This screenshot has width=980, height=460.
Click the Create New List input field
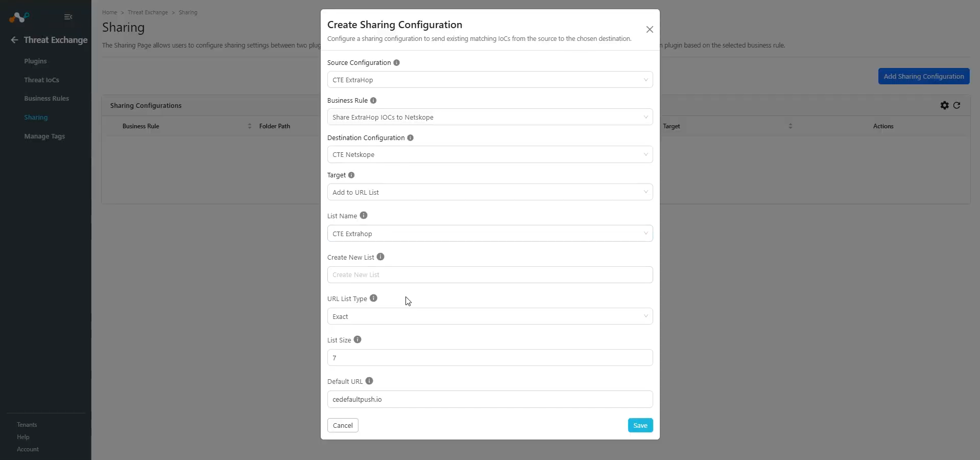pos(490,275)
